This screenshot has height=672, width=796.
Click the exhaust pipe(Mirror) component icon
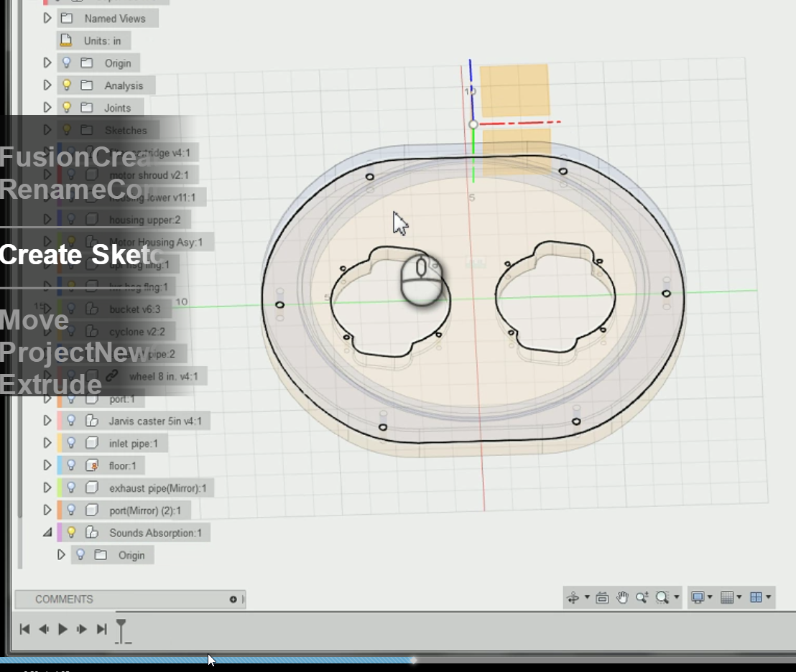[92, 488]
